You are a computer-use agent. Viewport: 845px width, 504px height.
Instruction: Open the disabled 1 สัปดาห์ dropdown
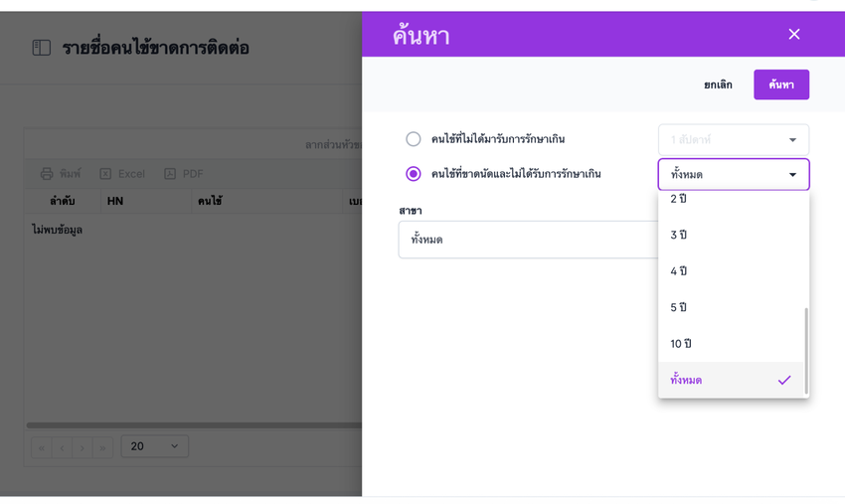coord(733,140)
